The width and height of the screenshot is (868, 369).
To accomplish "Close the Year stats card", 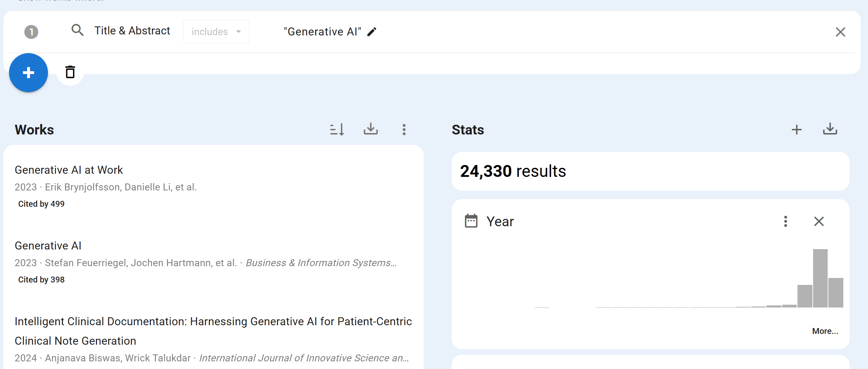I will [819, 221].
